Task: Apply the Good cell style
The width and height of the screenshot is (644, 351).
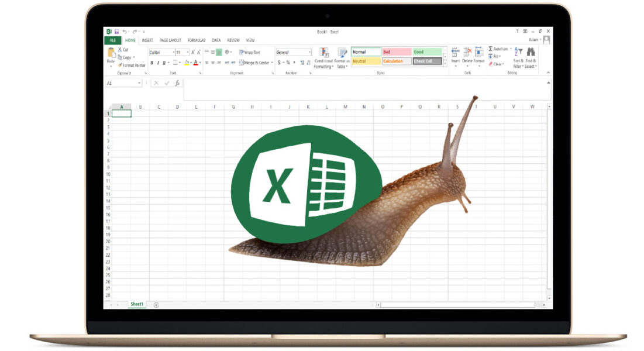Action: pos(427,52)
